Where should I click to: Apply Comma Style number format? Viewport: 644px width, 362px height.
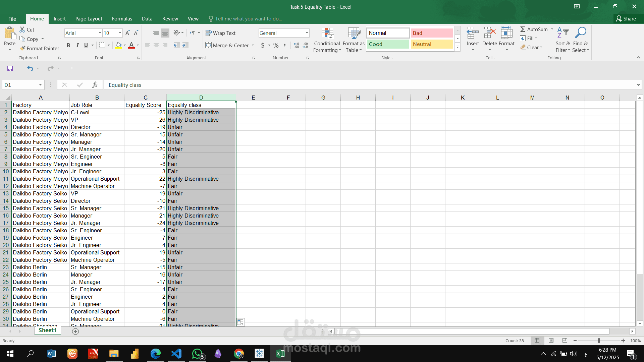coord(284,45)
